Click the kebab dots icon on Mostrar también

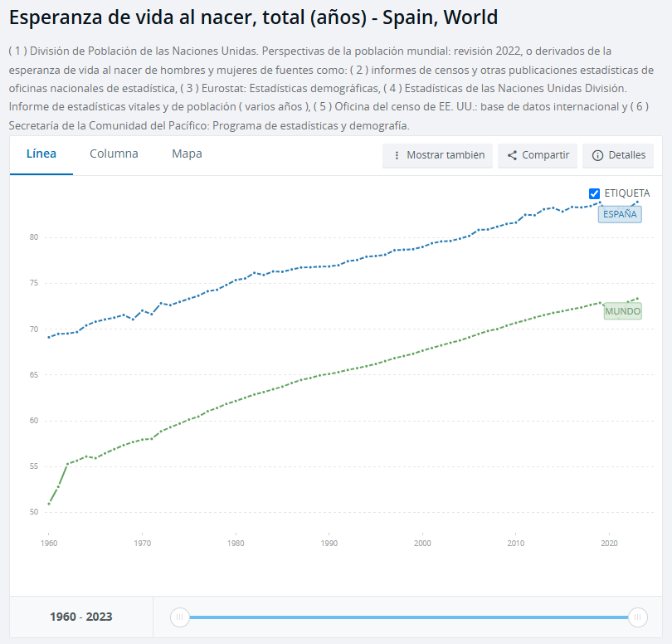pyautogui.click(x=397, y=155)
